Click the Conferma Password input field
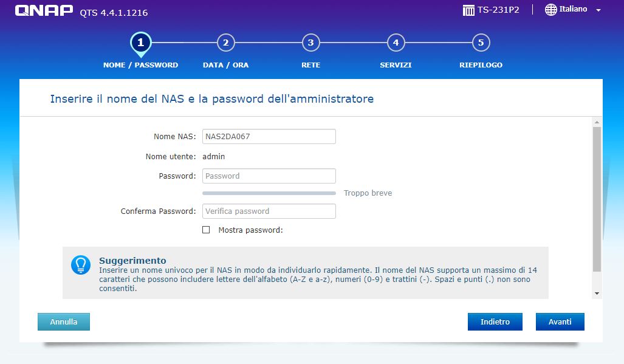624x364 pixels. click(269, 211)
